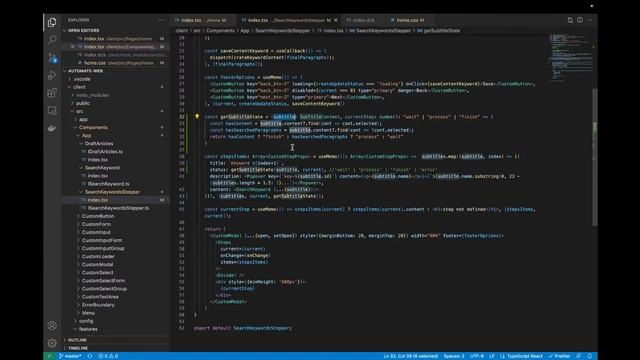
Task: Open notifications bell in status bar
Action: coord(589,356)
